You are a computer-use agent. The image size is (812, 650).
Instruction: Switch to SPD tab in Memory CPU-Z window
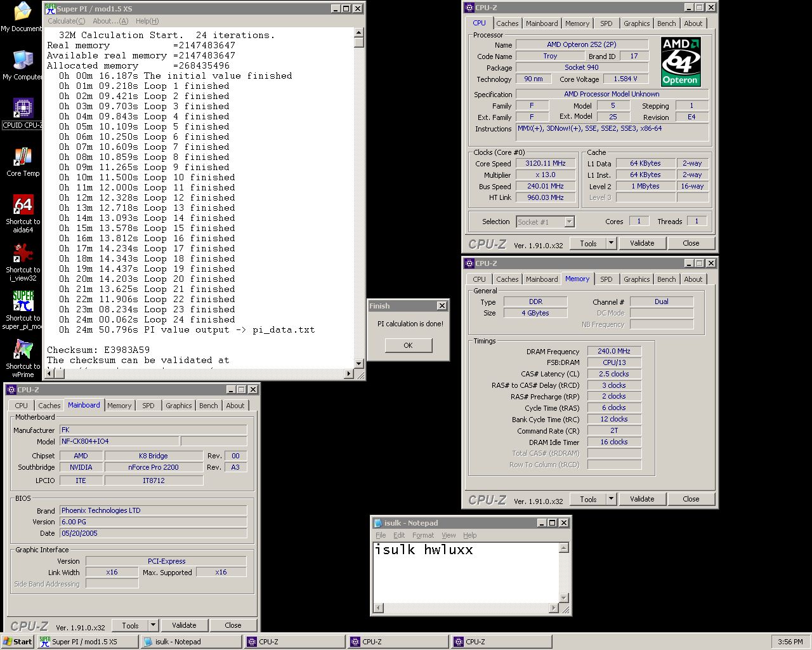tap(606, 279)
